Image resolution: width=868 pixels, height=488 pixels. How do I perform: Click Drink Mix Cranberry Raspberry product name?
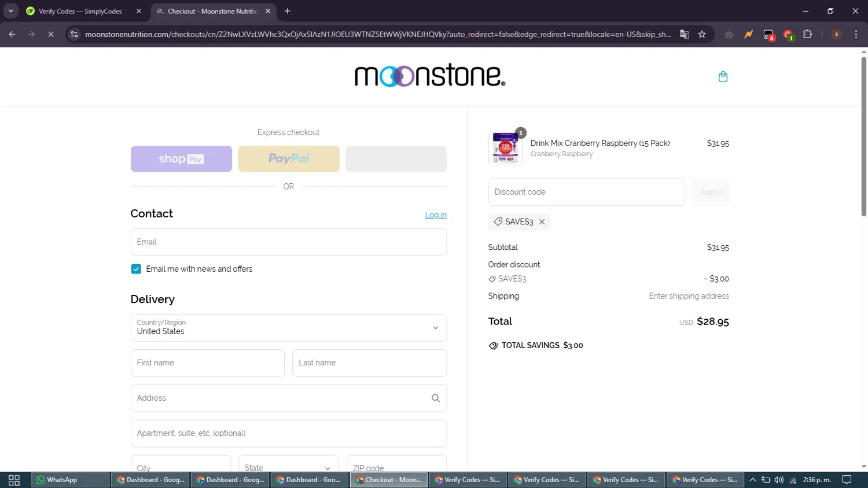coord(600,143)
